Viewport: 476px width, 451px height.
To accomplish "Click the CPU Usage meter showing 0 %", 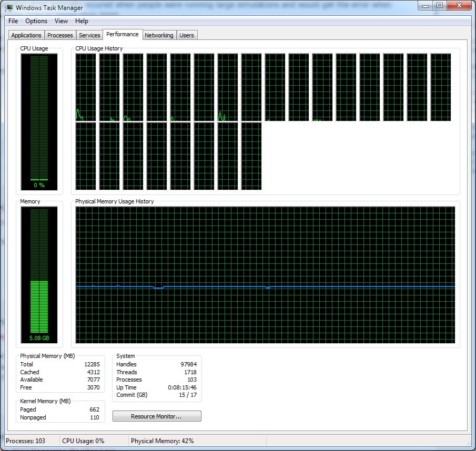I will coord(39,122).
